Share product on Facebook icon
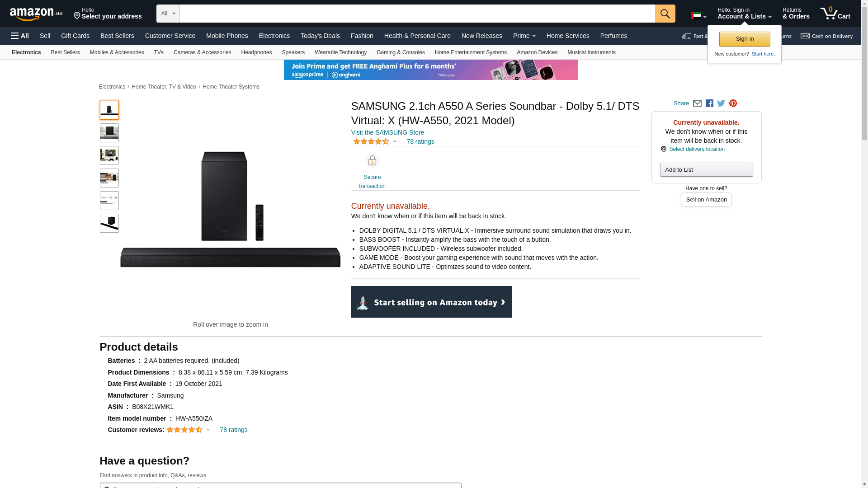 pos(709,103)
